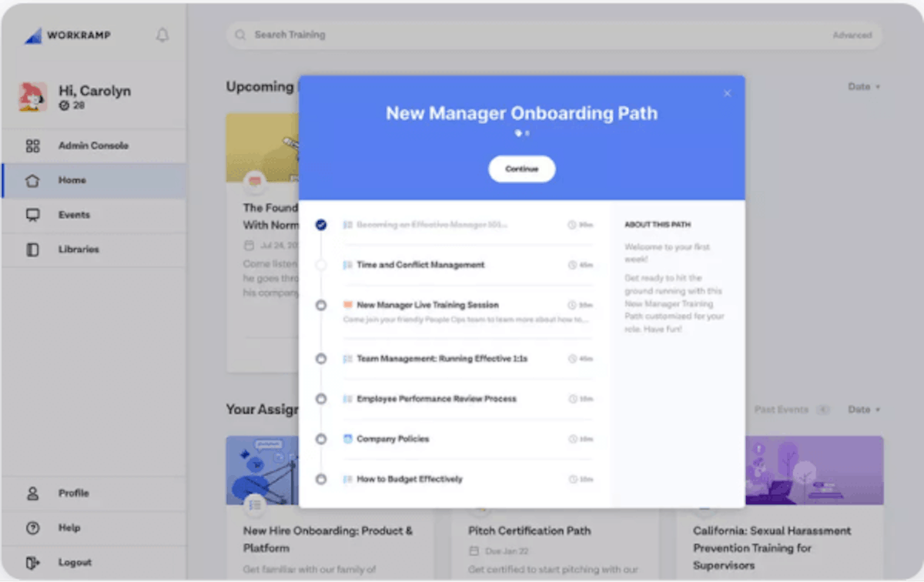Open the Company Policies item
The height and width of the screenshot is (582, 924).
point(393,439)
